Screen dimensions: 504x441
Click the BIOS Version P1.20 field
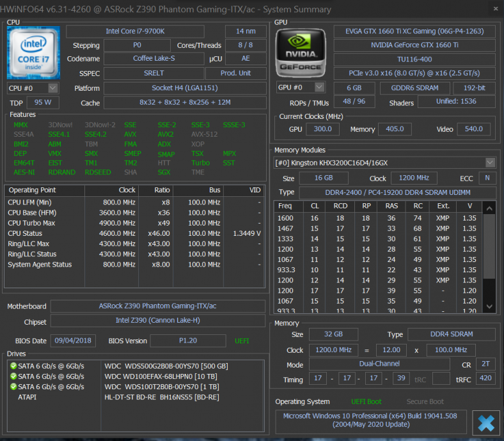(187, 341)
